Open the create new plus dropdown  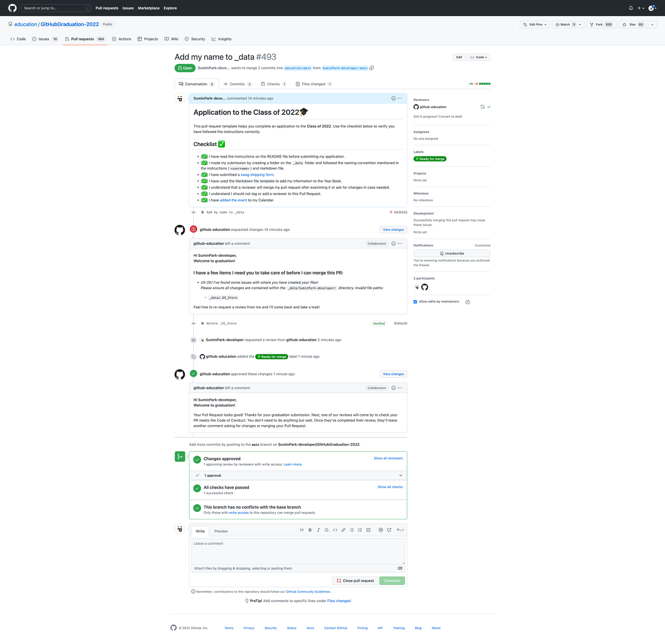tap(641, 8)
